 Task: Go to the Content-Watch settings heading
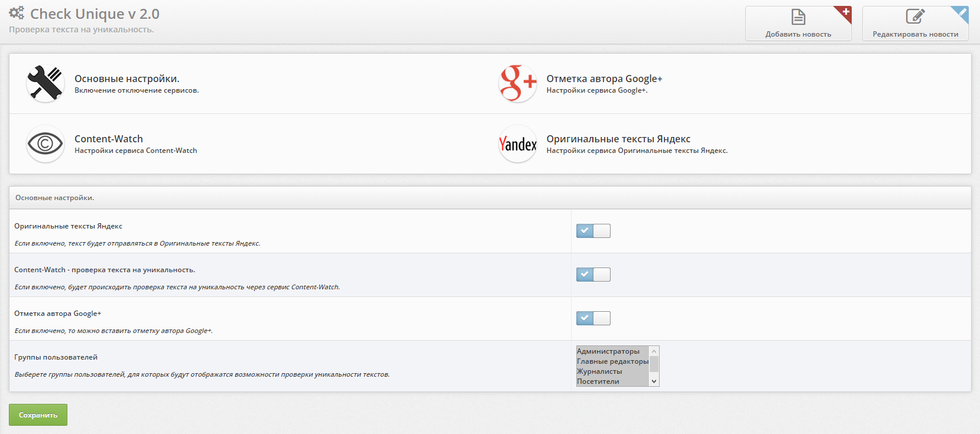(109, 139)
